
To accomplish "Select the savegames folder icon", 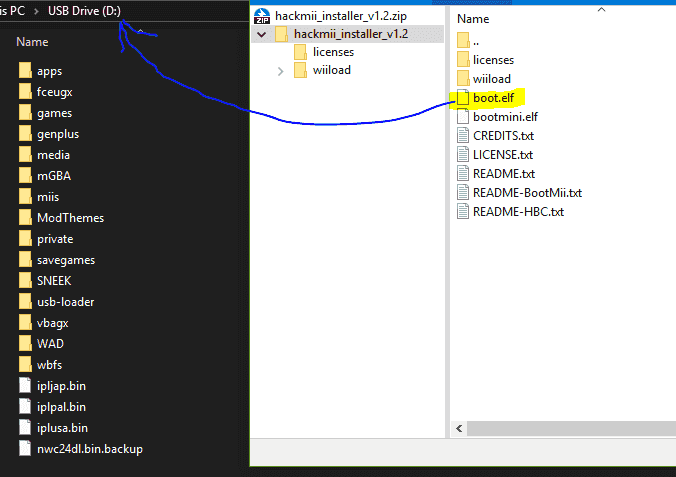I will point(25,260).
